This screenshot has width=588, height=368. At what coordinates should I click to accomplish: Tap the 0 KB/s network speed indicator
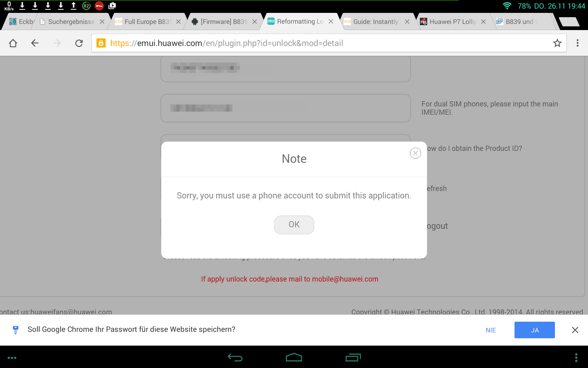pos(9,6)
